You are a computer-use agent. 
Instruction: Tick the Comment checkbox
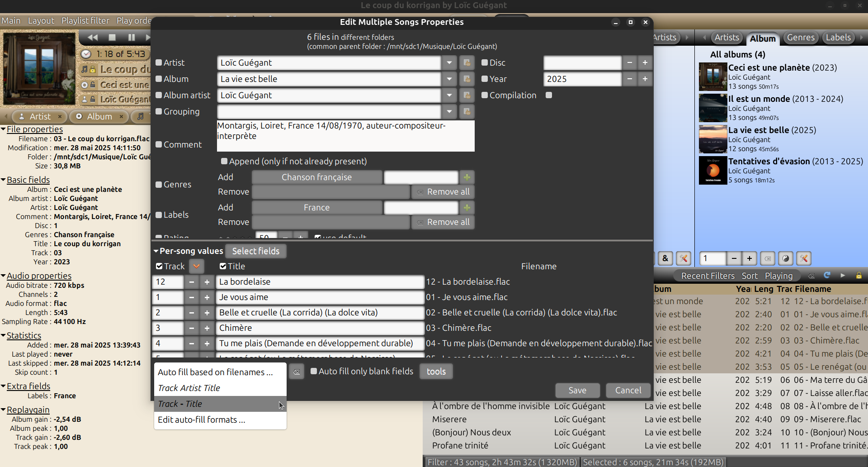click(159, 144)
